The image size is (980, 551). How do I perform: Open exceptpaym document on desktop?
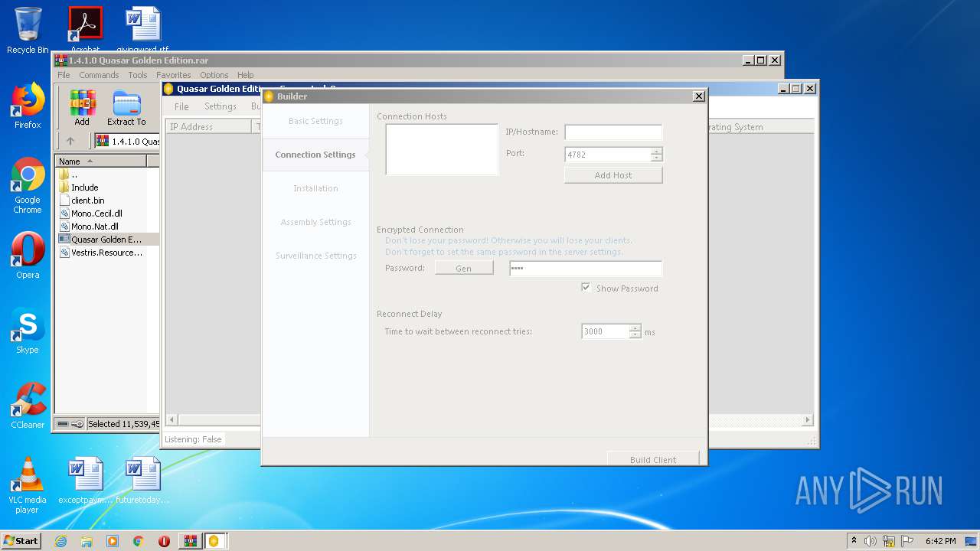[x=85, y=481]
